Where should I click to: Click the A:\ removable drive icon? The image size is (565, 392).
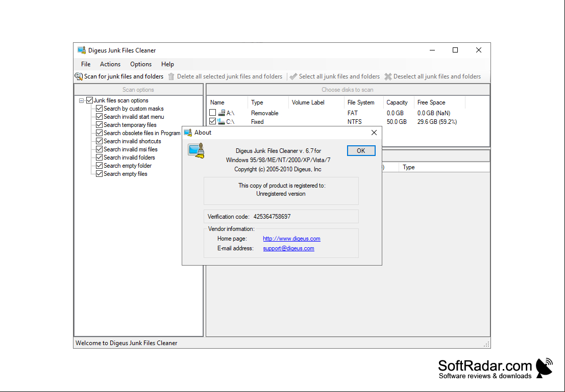pos(222,113)
